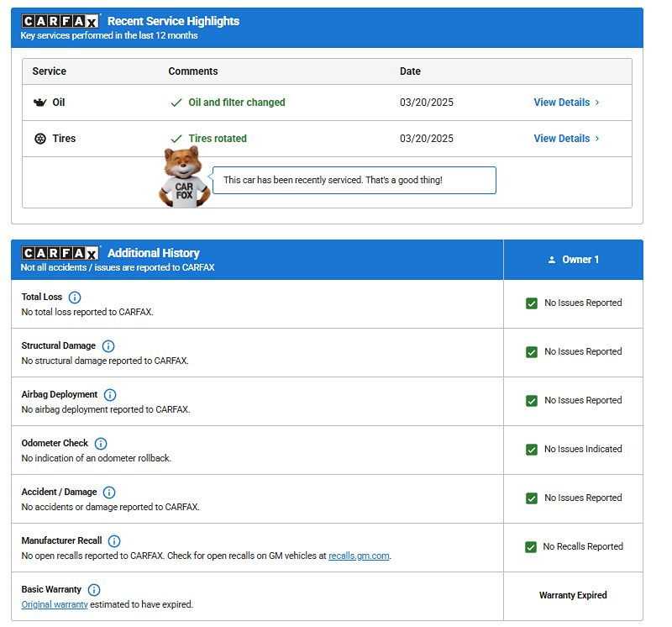
Task: Open info icon next to Accident / Damage
Action: click(109, 493)
